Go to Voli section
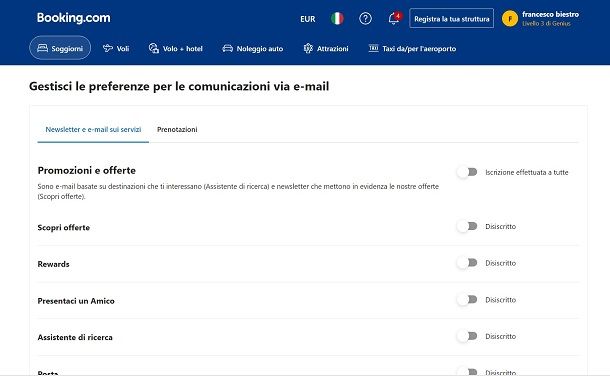The width and height of the screenshot is (610, 376). [x=116, y=48]
